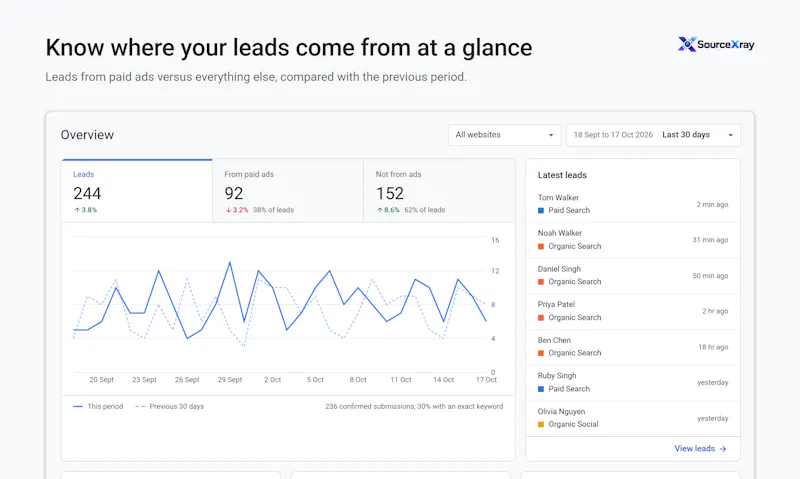Click the arrow icon next to View leads

[722, 449]
